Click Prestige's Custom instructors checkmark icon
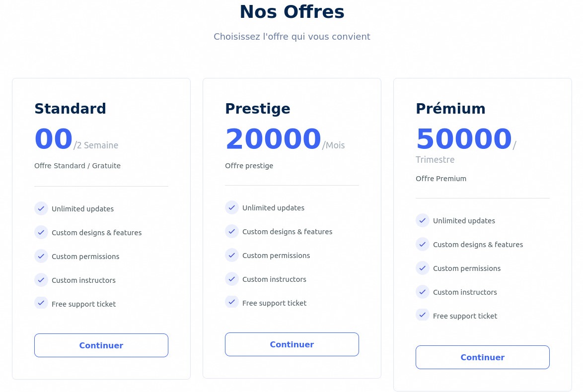The image size is (583, 392). 231,279
